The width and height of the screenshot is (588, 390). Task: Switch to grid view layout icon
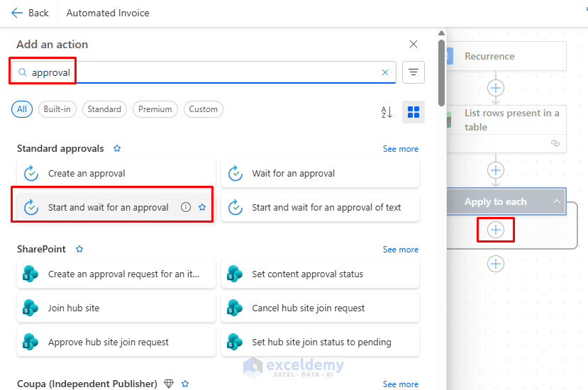pyautogui.click(x=414, y=112)
